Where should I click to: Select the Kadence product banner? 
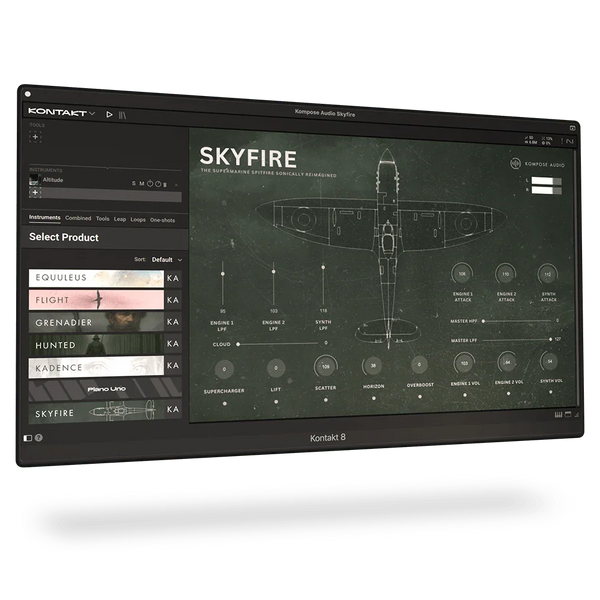[96, 367]
